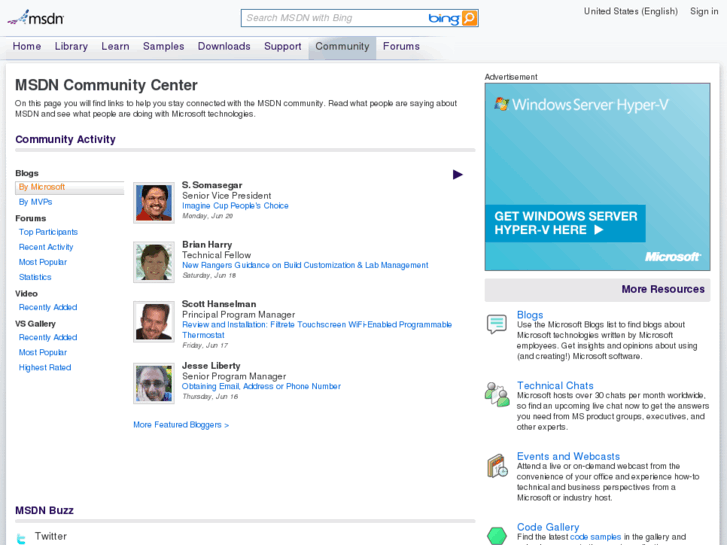
Task: Click the Windows flag icon in advertisement
Action: click(502, 104)
